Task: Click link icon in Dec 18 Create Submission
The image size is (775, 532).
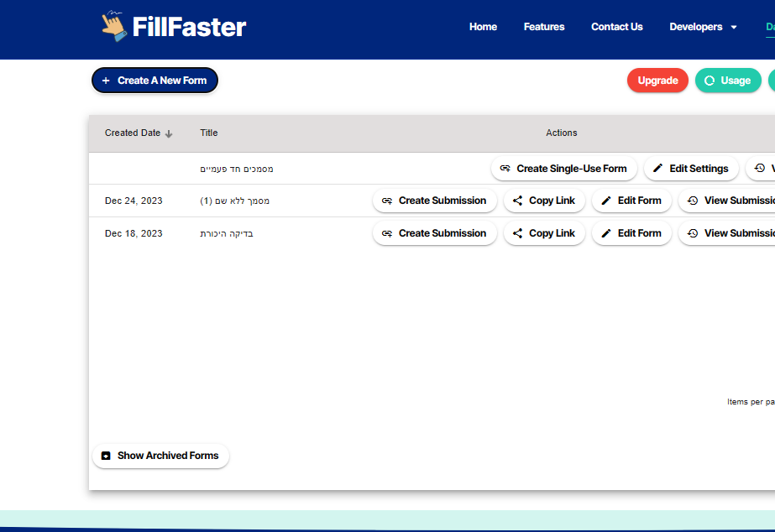Action: point(387,233)
